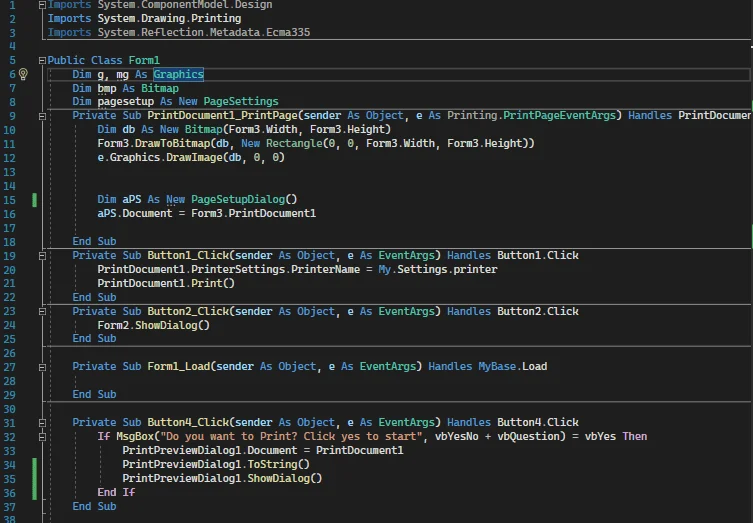The height and width of the screenshot is (523, 753).
Task: Click My.Settings.printer on line 20
Action: [437, 269]
